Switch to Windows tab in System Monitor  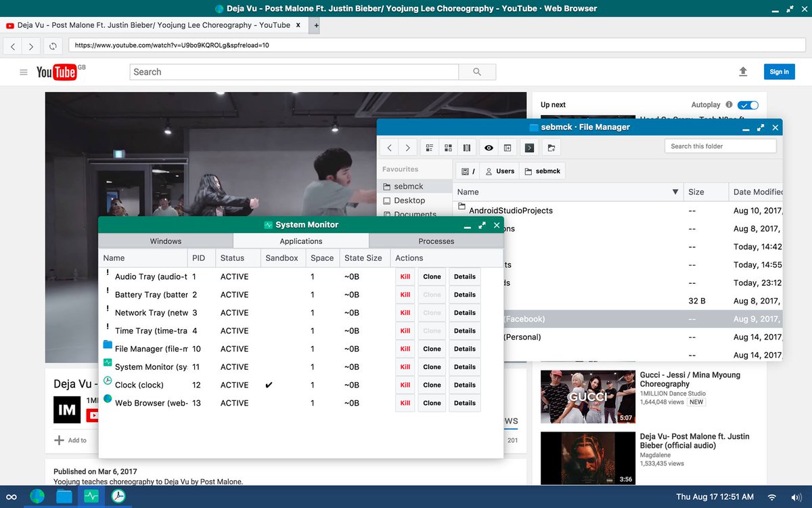pos(166,241)
